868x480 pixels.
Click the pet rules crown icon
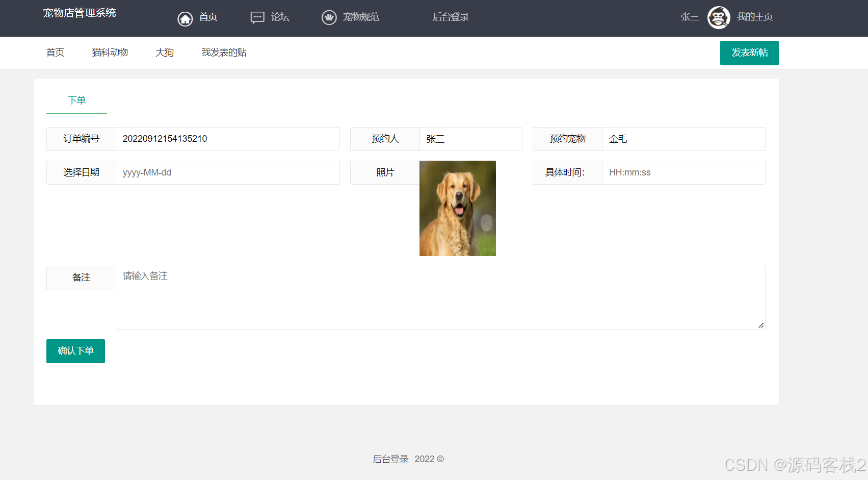pos(329,17)
